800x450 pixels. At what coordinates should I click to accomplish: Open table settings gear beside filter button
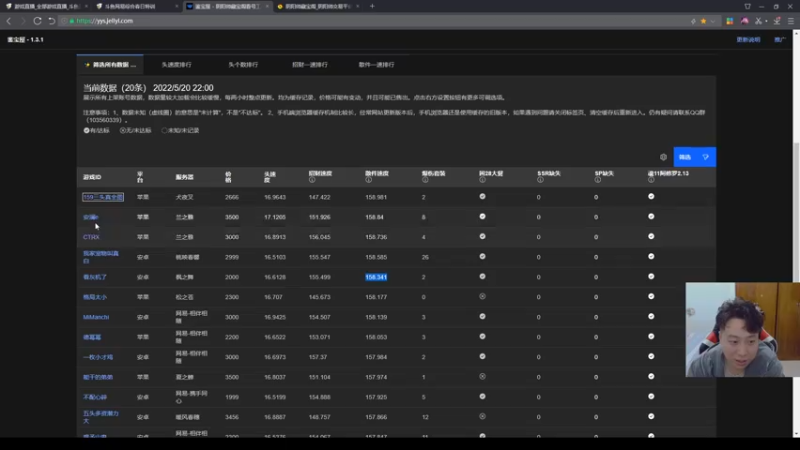pos(663,157)
